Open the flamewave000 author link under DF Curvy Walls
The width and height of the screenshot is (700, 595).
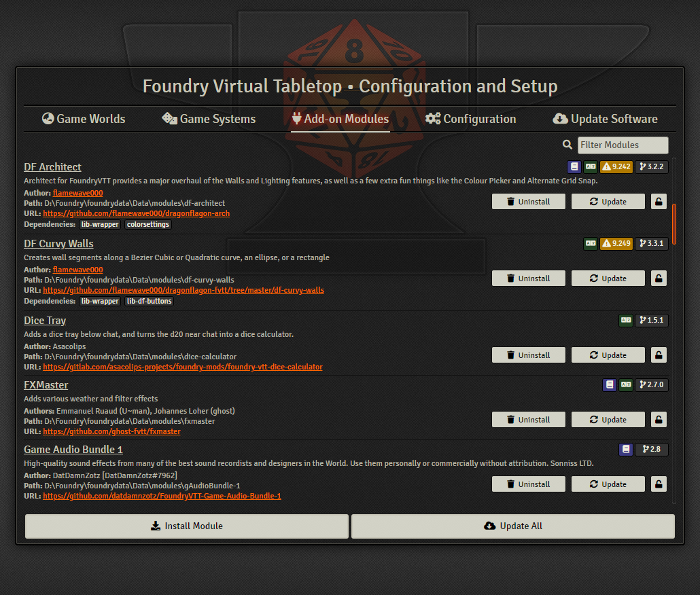(77, 270)
